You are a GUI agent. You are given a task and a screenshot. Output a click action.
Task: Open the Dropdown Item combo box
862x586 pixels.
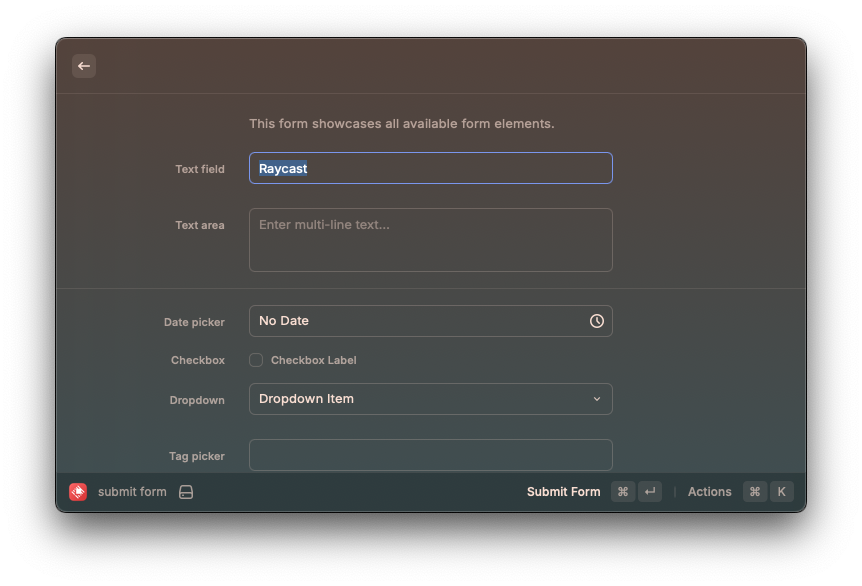(420, 399)
